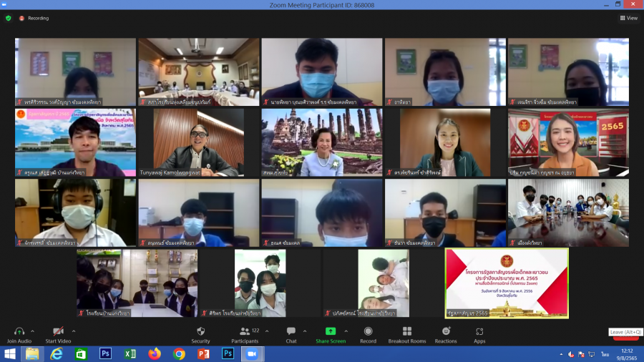Toggle Join Audio headphone button

pos(19,334)
